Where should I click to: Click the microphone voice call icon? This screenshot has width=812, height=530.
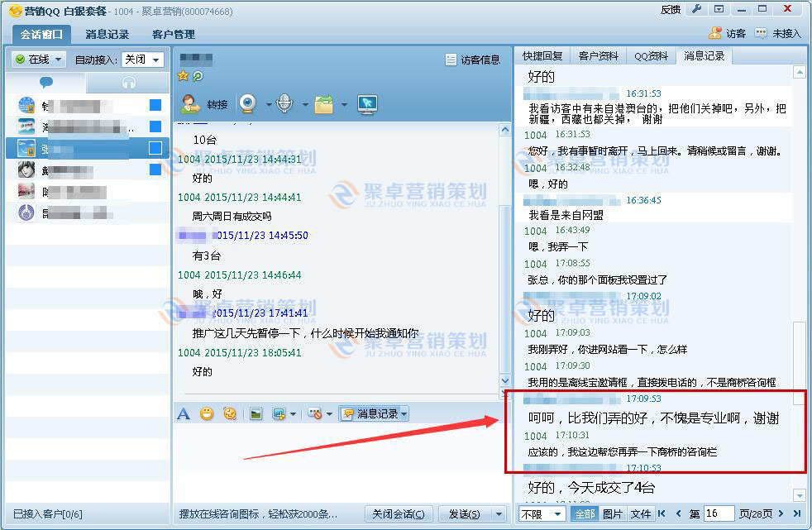tap(284, 104)
